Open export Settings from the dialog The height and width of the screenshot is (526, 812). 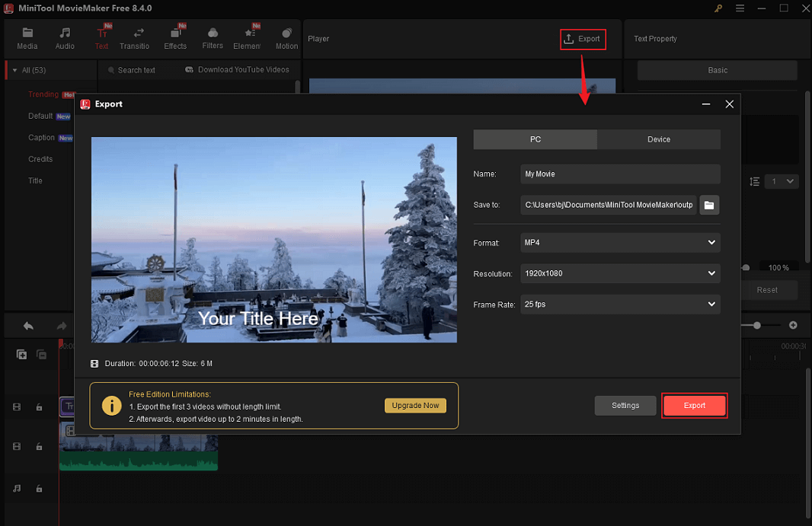(x=625, y=406)
